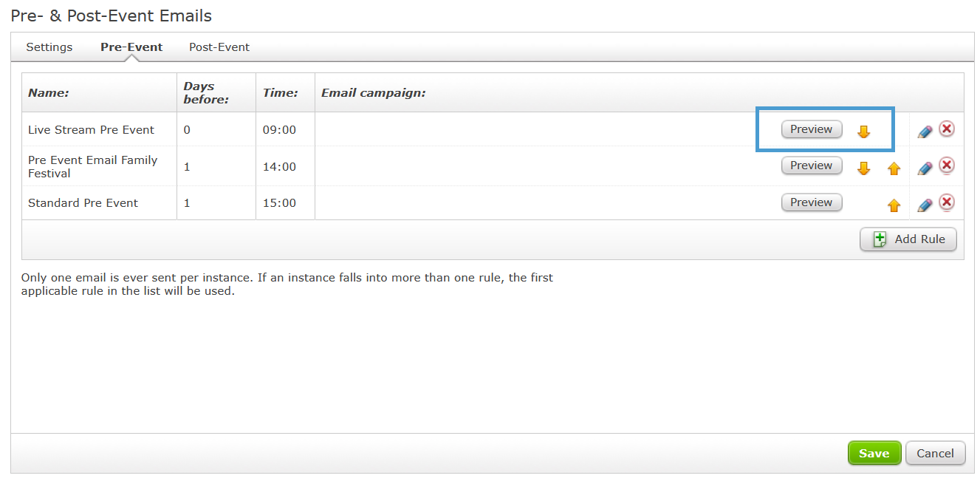The image size is (980, 481).
Task: Preview the Family Festival pre event email
Action: 812,166
